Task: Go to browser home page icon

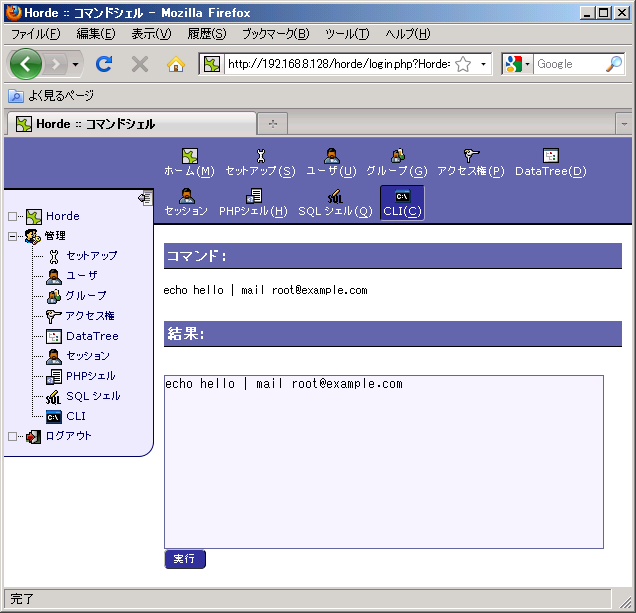Action: [x=176, y=64]
